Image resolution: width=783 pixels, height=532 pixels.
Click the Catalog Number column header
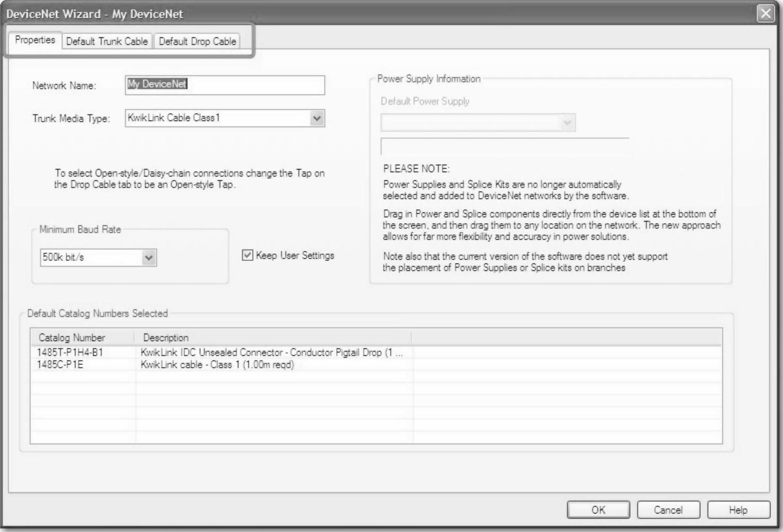click(x=82, y=338)
